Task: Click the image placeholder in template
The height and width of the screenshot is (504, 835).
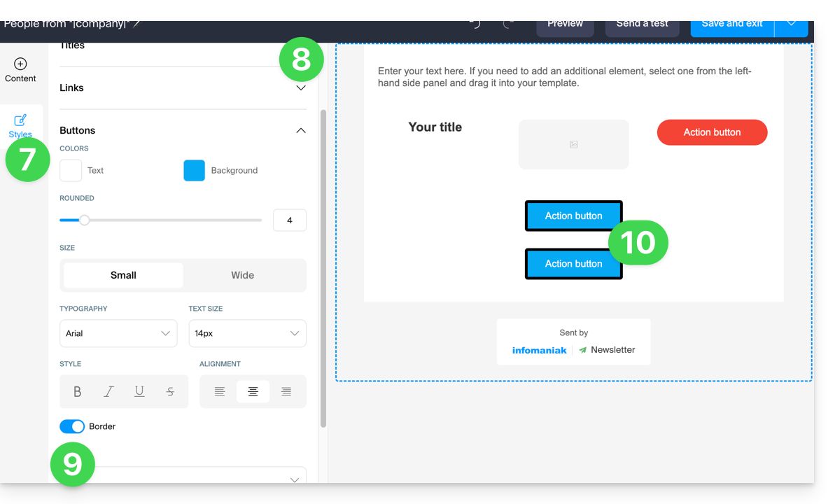Action: (573, 144)
